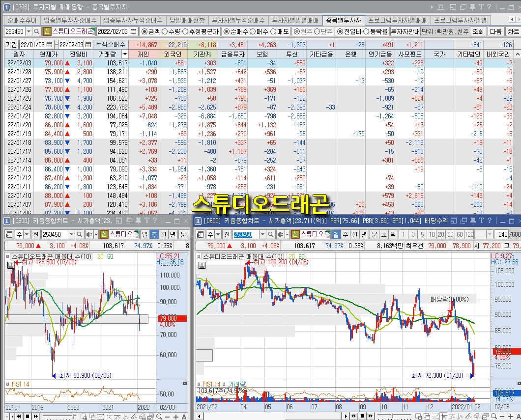The height and width of the screenshot is (420, 521).
Task: Select the 매수 radio button
Action: [x=253, y=31]
